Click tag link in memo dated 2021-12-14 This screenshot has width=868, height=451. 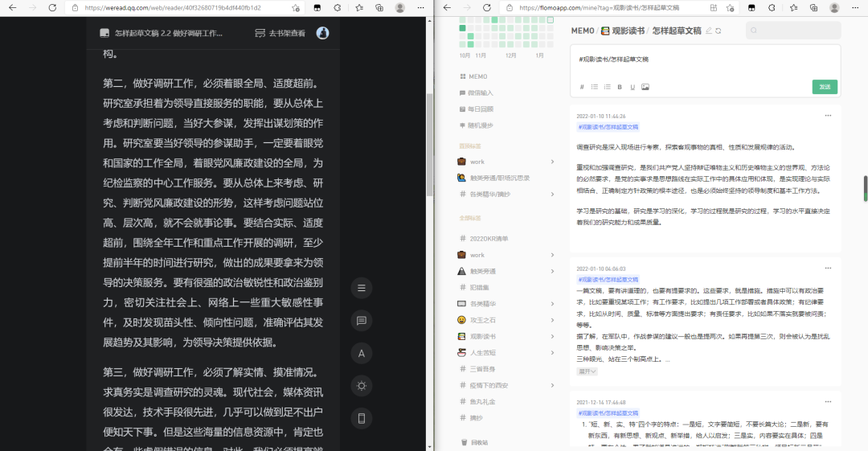click(608, 413)
